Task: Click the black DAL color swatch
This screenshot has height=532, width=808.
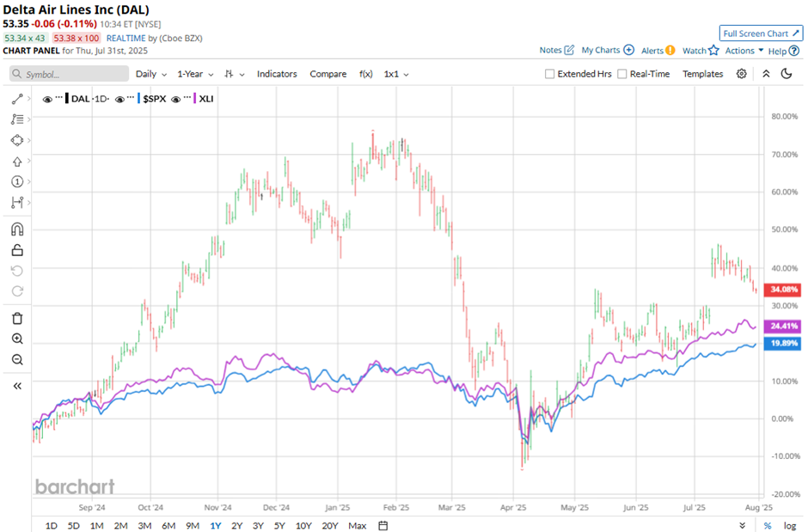Action: point(67,99)
